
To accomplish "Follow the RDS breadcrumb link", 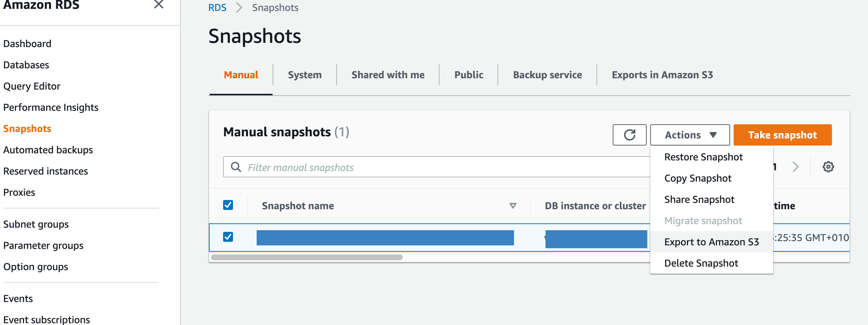I will point(217,8).
